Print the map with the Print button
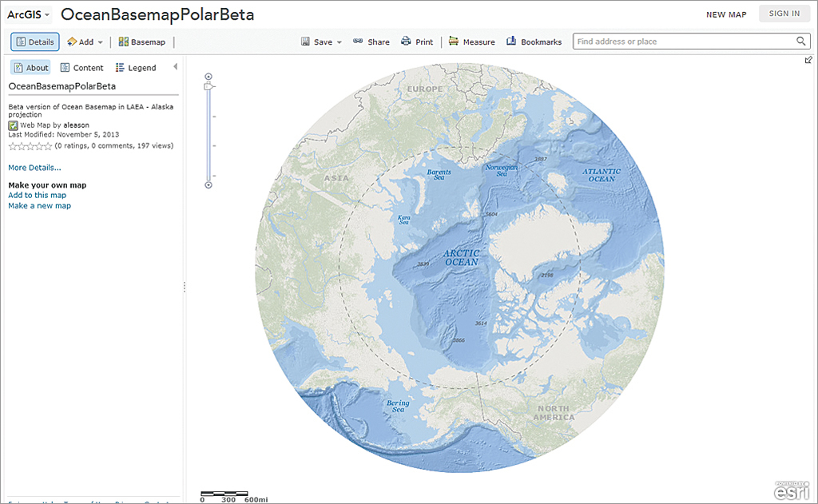The height and width of the screenshot is (504, 818). 417,42
